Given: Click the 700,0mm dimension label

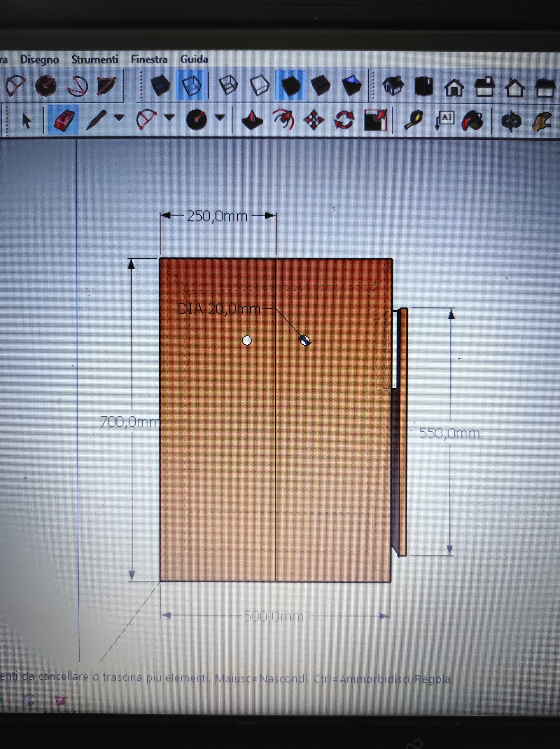Looking at the screenshot, I should 130,421.
